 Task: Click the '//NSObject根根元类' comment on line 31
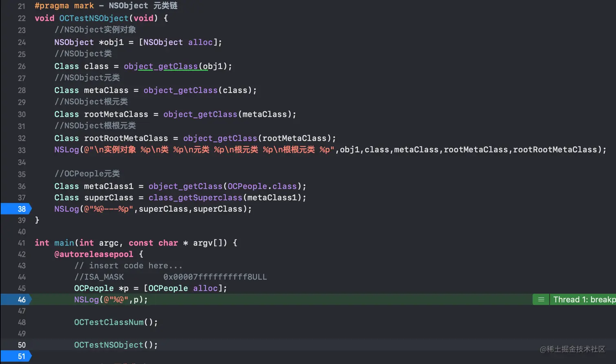[95, 126]
